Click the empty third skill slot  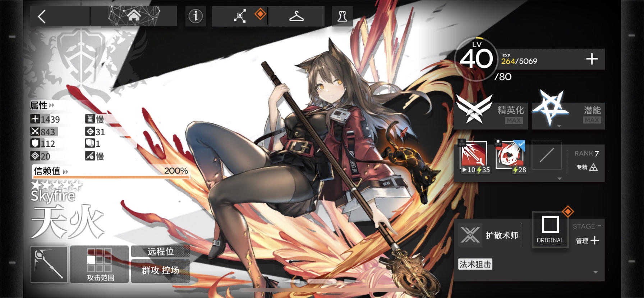547,155
